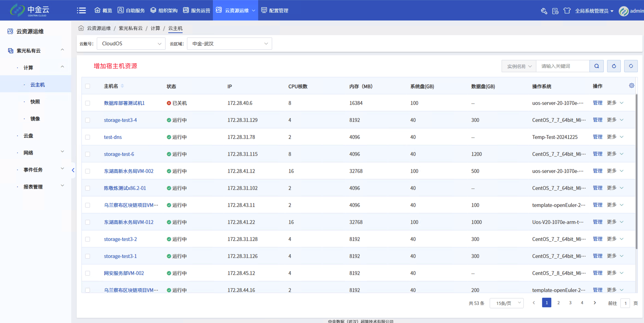Click the 中金云 logo

tap(30, 10)
